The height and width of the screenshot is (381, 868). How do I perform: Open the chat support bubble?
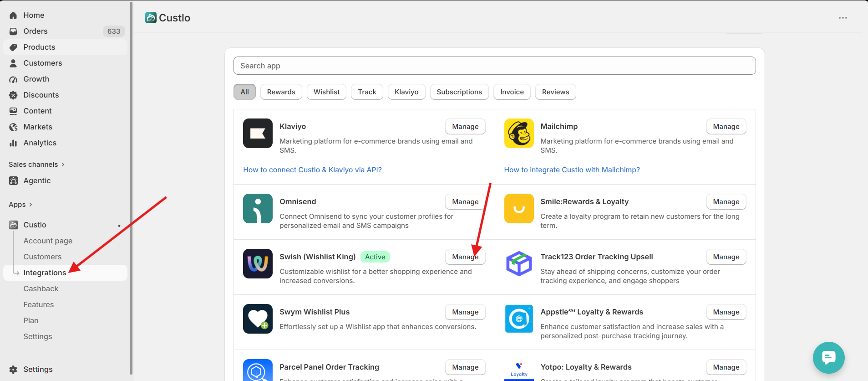(x=829, y=358)
